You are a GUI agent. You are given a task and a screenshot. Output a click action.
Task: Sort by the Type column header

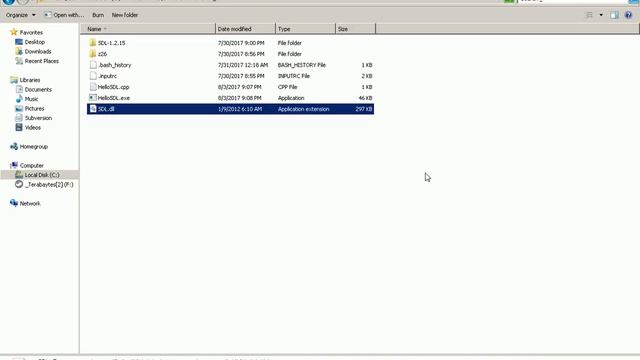pyautogui.click(x=305, y=29)
